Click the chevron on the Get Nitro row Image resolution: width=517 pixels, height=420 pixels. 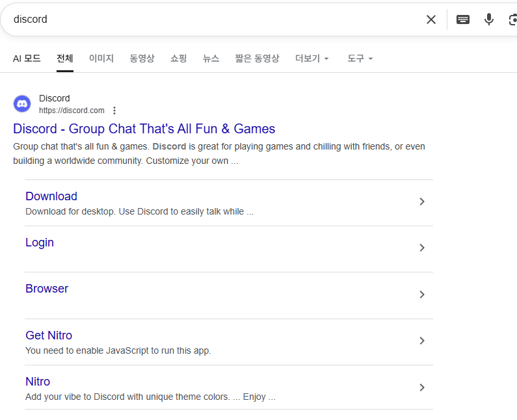point(421,341)
